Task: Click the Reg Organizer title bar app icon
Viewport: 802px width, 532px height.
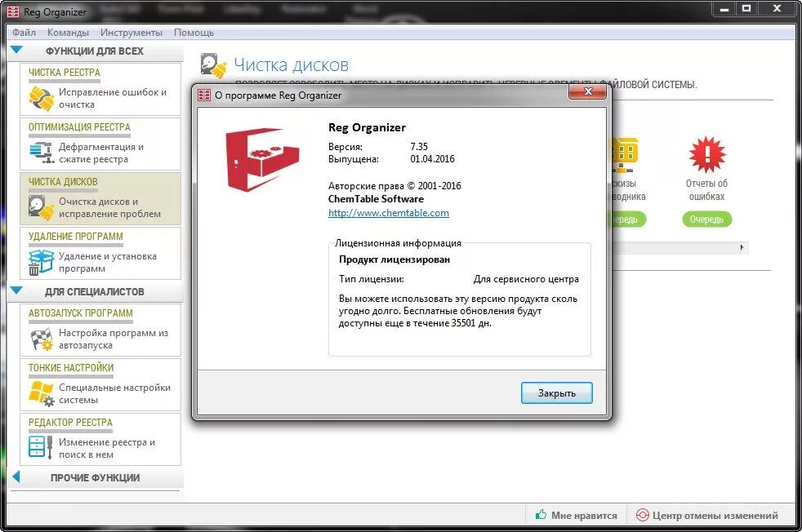Action: [x=13, y=11]
